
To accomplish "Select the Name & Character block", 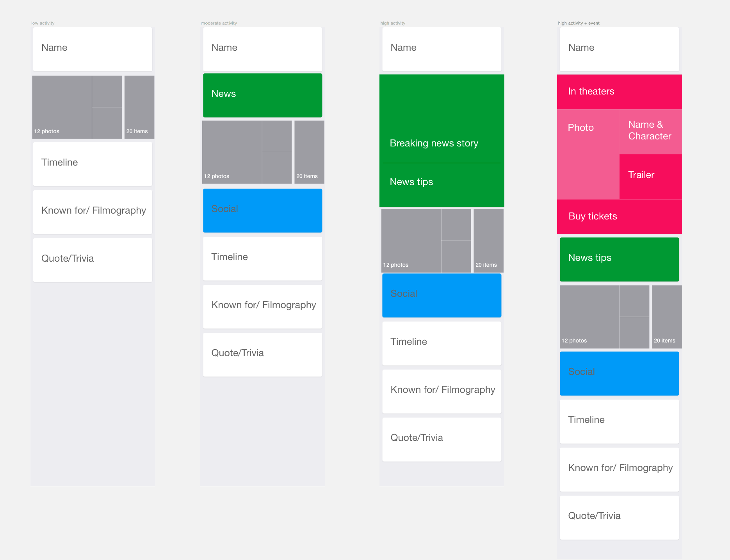I will click(651, 132).
